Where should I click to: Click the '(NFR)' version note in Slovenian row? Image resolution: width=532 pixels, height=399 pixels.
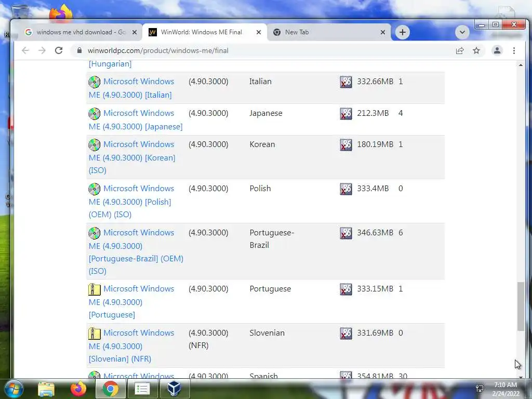pos(198,345)
